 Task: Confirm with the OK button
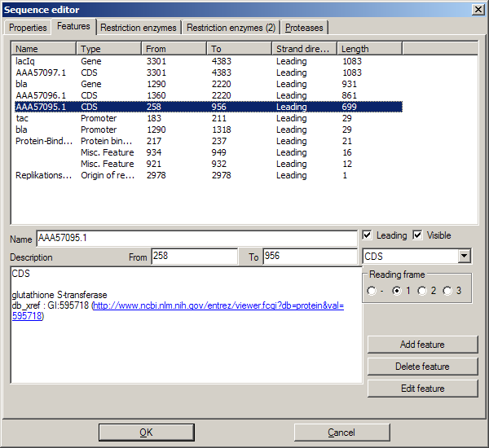146,433
